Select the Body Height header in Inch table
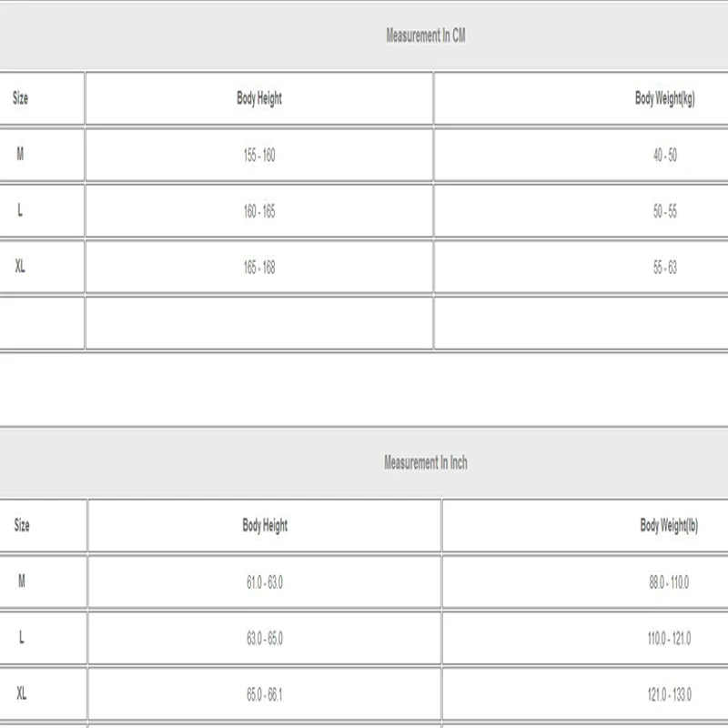Screen dimensions: 728x728 [264, 526]
